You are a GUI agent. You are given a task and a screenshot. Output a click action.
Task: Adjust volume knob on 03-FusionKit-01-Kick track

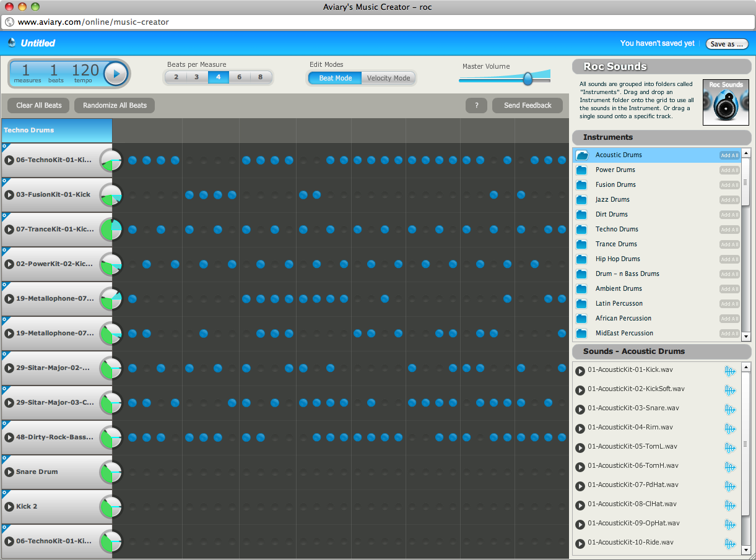click(111, 195)
